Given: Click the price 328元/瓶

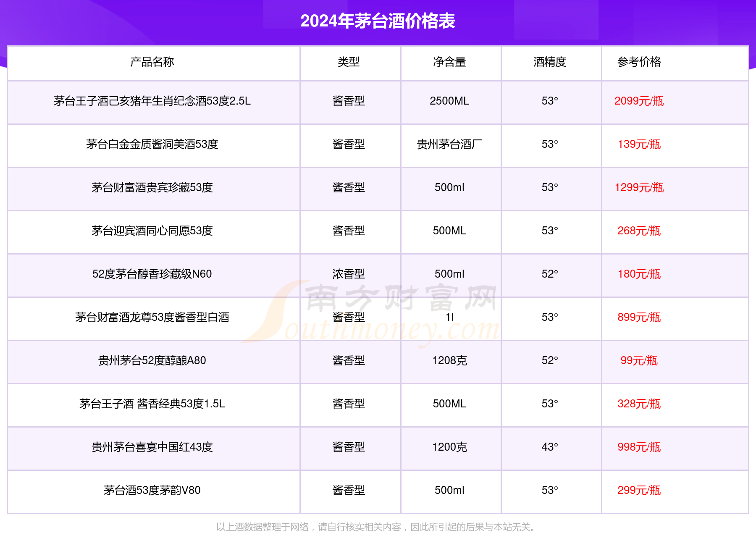Looking at the screenshot, I should point(639,404).
